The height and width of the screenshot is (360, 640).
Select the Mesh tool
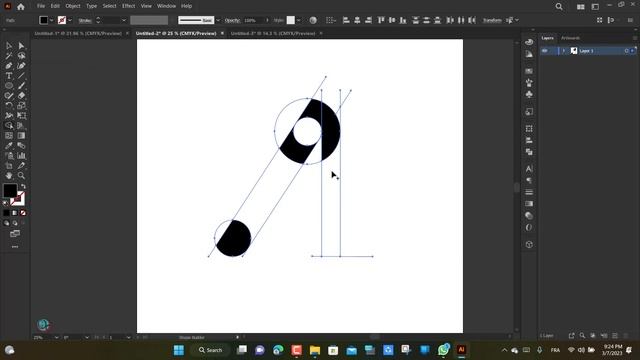click(9, 136)
